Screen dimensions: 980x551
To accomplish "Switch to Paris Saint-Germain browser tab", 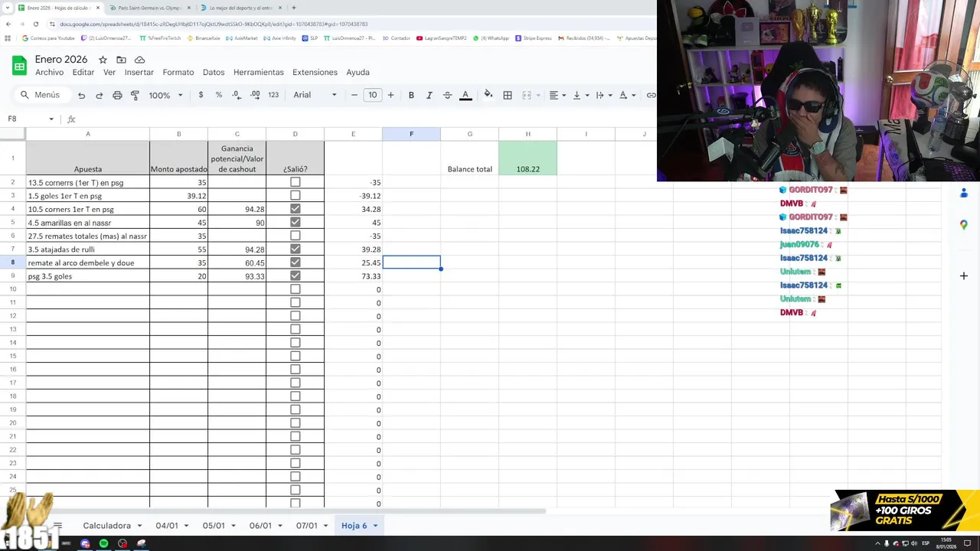I will coord(149,8).
